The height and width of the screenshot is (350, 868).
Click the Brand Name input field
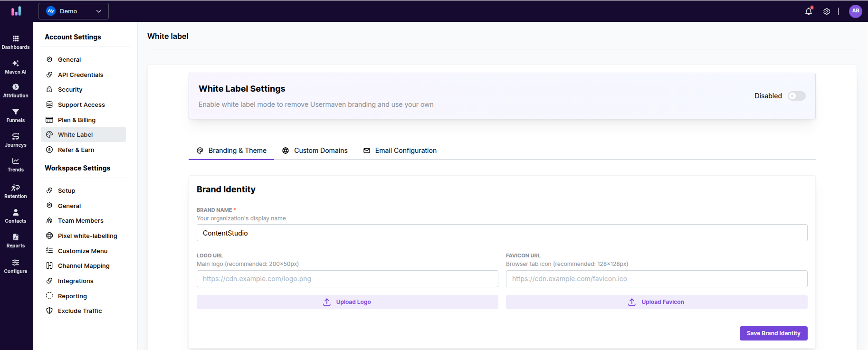pos(502,233)
